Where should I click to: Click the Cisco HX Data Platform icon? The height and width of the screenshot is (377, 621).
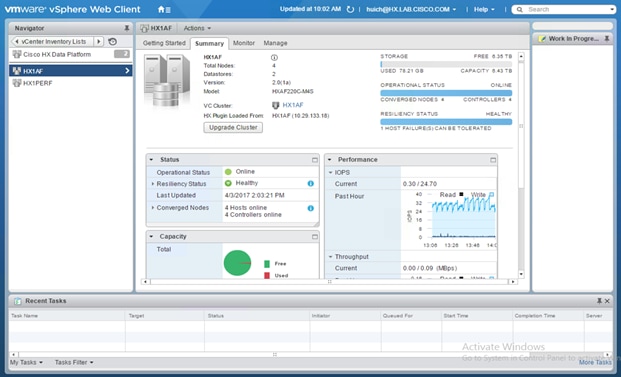point(17,54)
